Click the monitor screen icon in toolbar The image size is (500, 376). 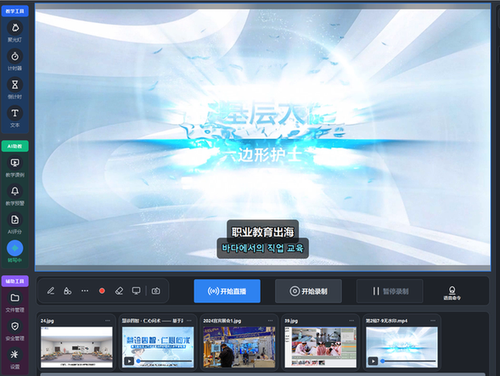(136, 291)
